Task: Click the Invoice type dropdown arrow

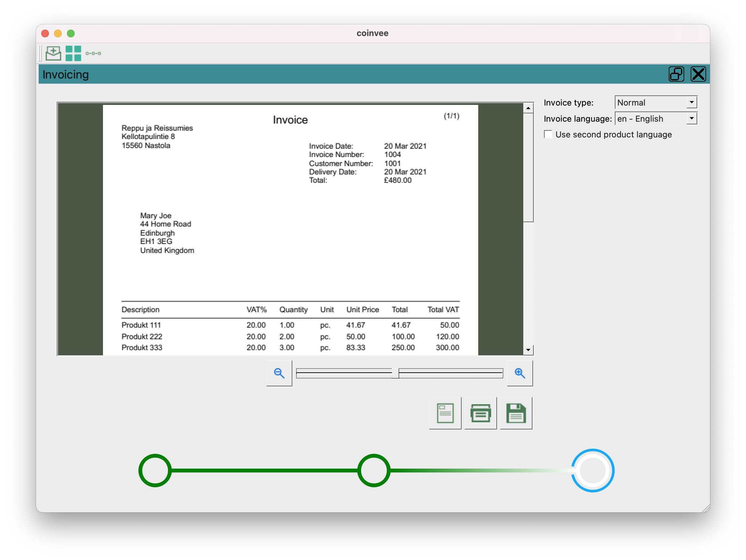Action: [691, 102]
